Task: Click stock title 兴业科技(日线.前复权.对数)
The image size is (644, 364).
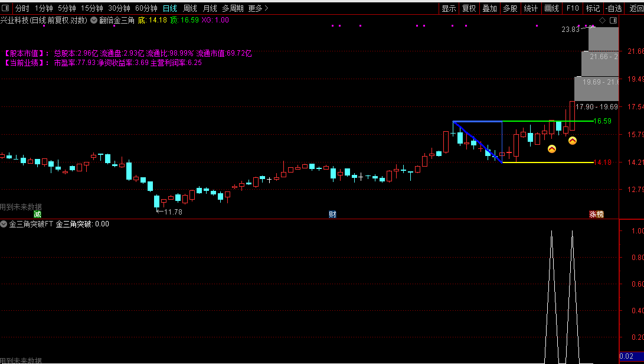Action: coord(44,20)
